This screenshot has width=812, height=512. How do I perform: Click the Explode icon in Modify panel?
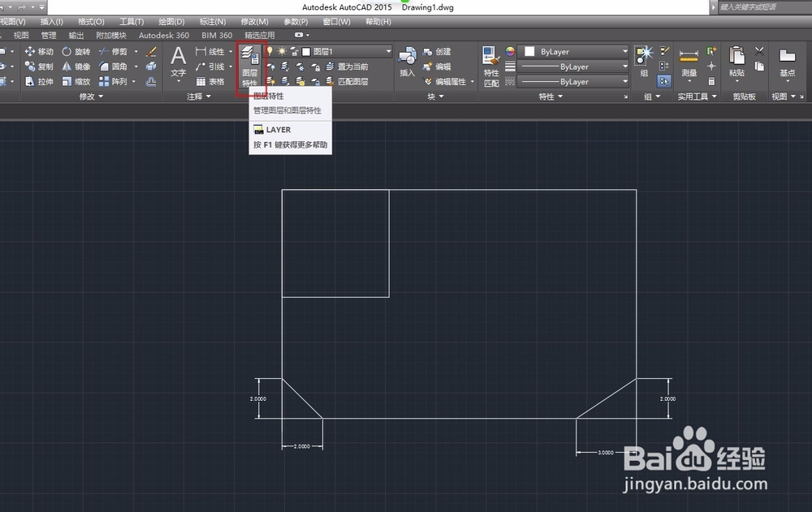tap(151, 67)
